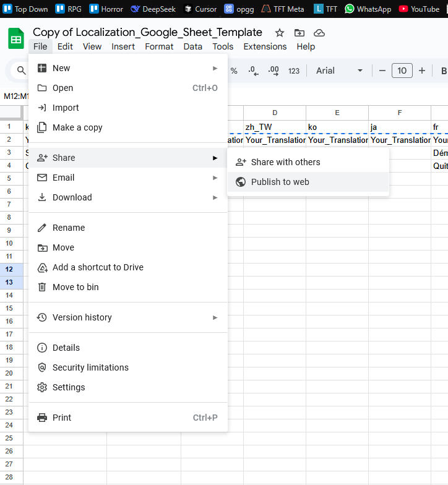
Task: Open the Tools menu
Action: pos(223,46)
